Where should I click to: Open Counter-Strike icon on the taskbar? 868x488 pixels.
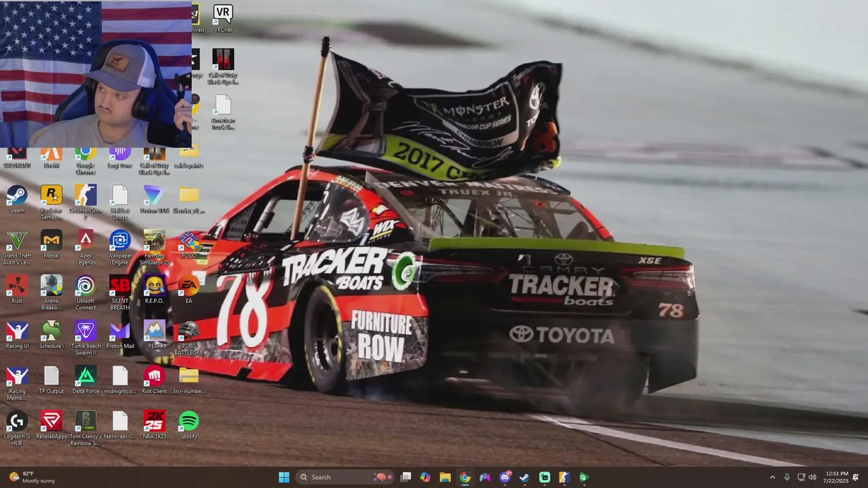564,477
